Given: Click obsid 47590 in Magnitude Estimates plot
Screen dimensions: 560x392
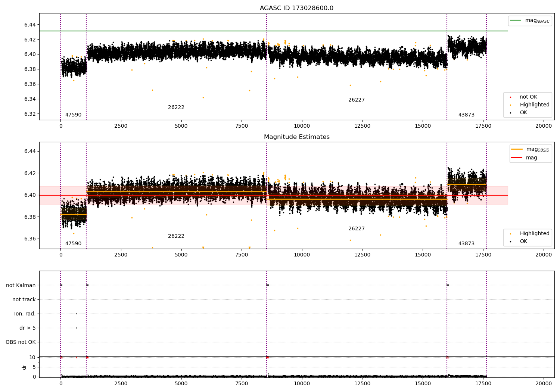Looking at the screenshot, I should (x=73, y=244).
